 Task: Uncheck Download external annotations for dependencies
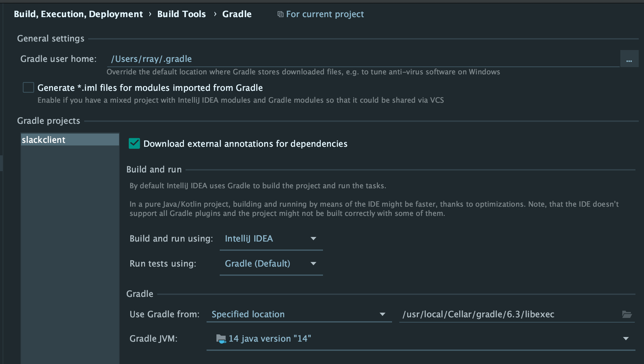click(x=134, y=143)
